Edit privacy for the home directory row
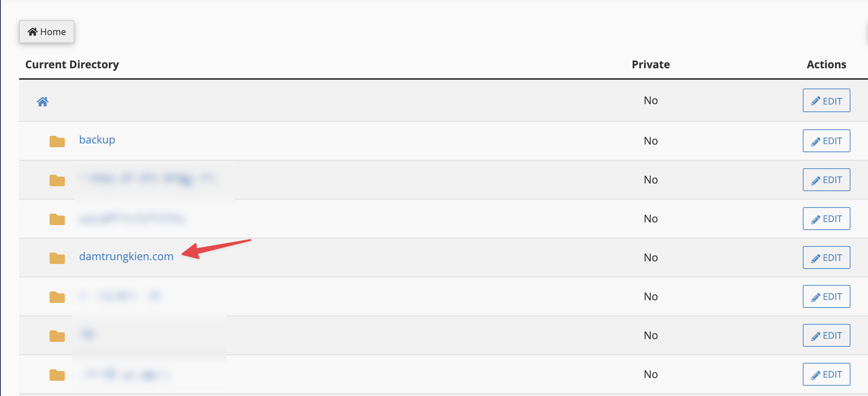Screen dimensions: 868x396 (x=826, y=100)
